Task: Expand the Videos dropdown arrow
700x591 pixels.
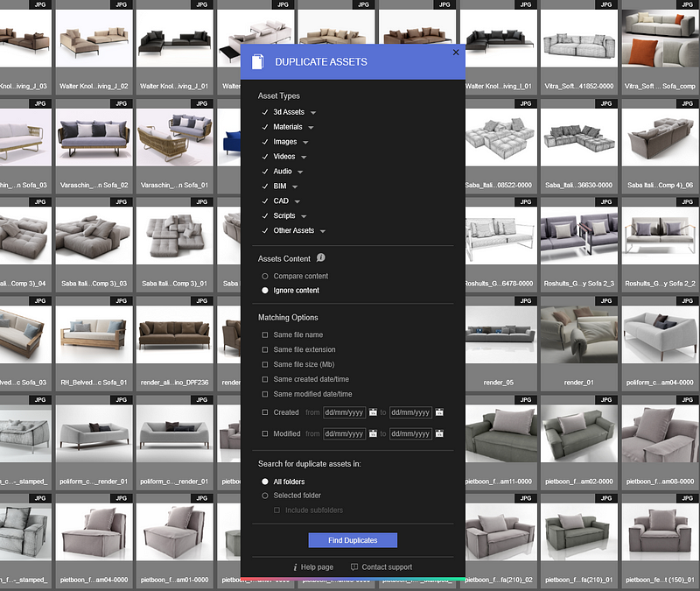Action: coord(304,157)
